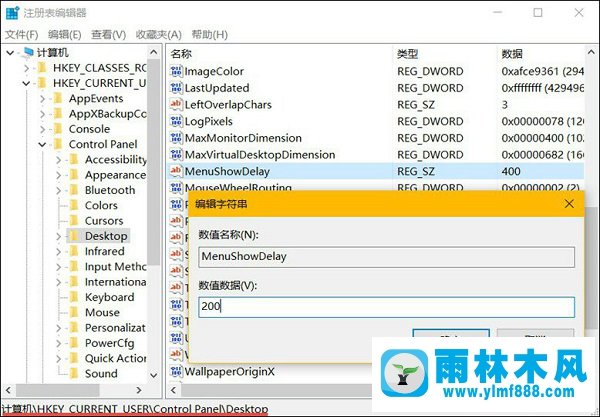Click the Keyboard folder icon

point(74,297)
